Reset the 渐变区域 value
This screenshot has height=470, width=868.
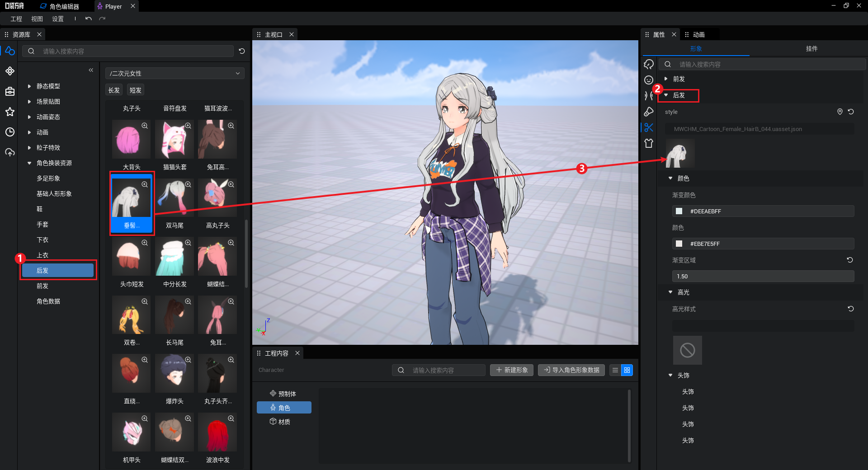[x=850, y=260]
